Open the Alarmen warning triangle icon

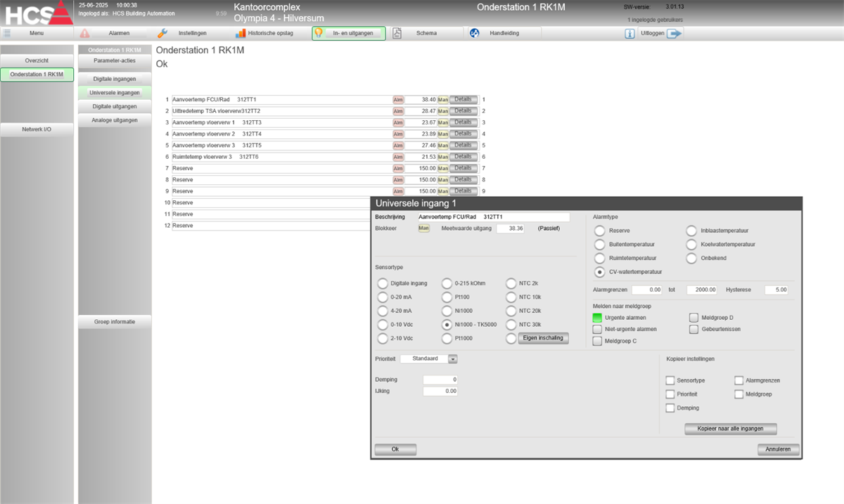pyautogui.click(x=85, y=33)
